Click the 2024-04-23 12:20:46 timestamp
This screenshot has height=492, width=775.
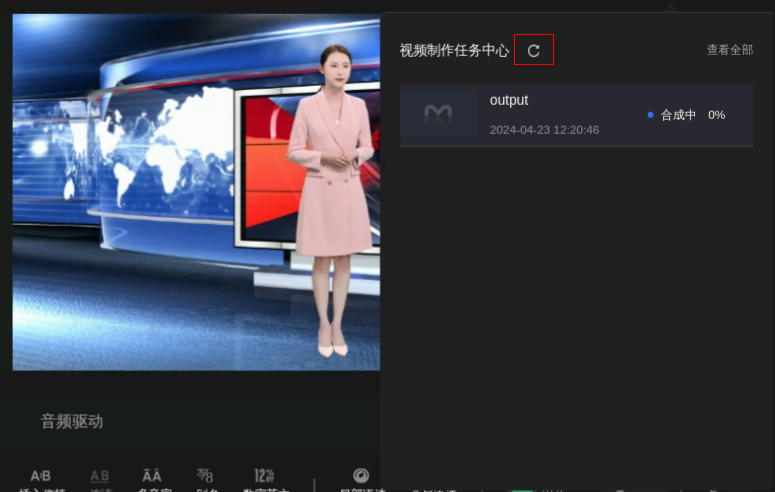pos(544,130)
